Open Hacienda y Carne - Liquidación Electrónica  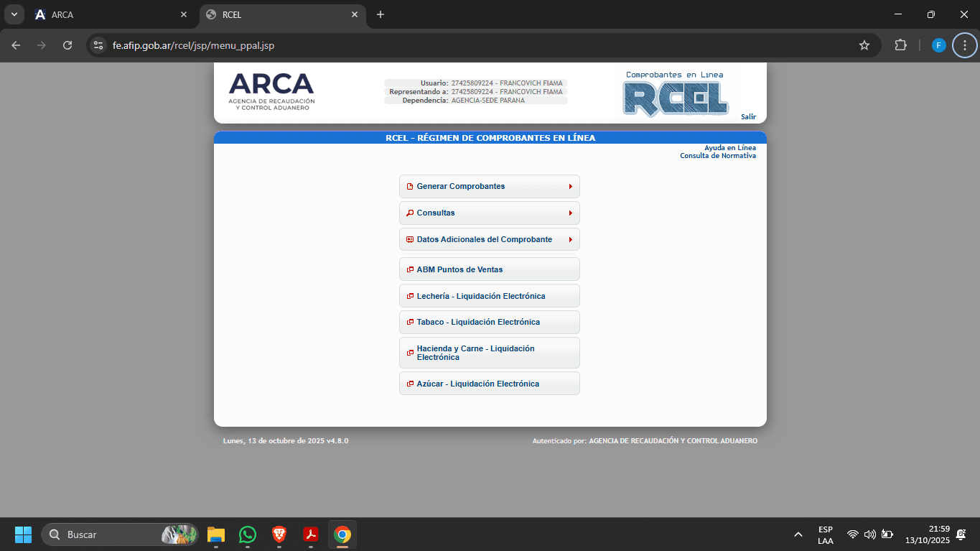click(489, 353)
